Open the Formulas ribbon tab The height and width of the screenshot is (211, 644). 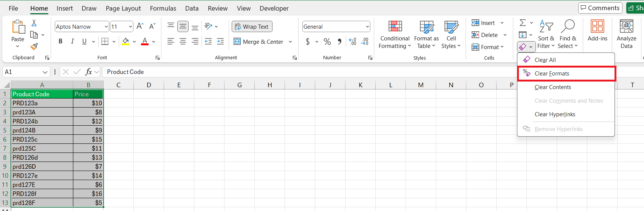coord(163,8)
